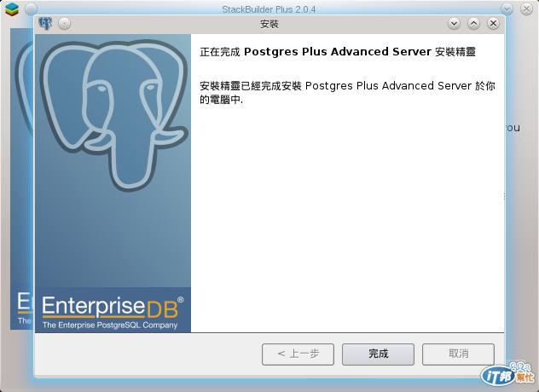Maximize the 安裝 installer dialog
This screenshot has width=539, height=392.
[473, 23]
